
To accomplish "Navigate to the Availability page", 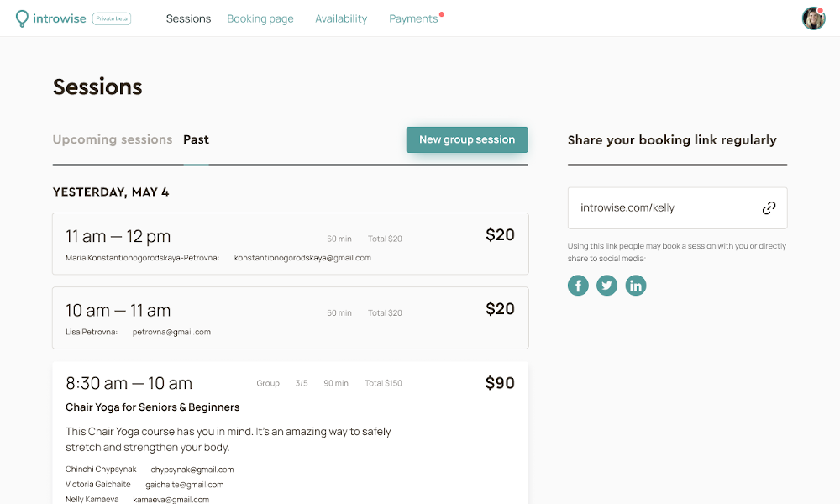I will point(341,18).
